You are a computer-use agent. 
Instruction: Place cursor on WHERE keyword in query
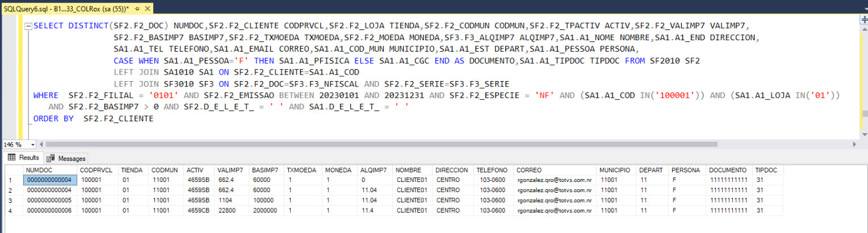46,95
